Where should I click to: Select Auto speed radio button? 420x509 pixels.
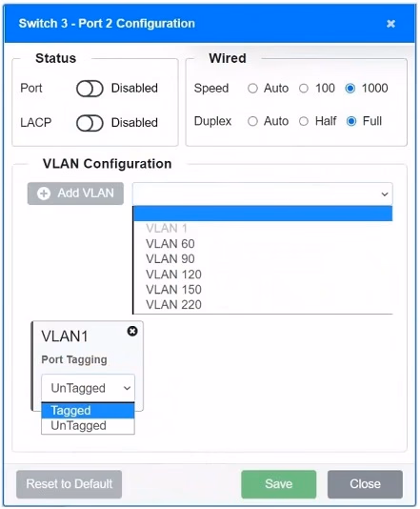tap(252, 89)
